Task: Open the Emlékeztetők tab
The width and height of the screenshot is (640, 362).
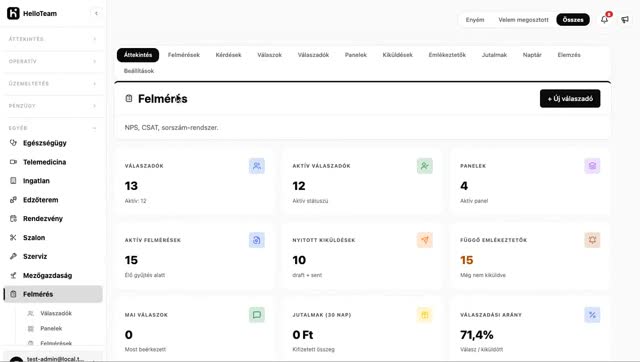Action: click(x=447, y=55)
